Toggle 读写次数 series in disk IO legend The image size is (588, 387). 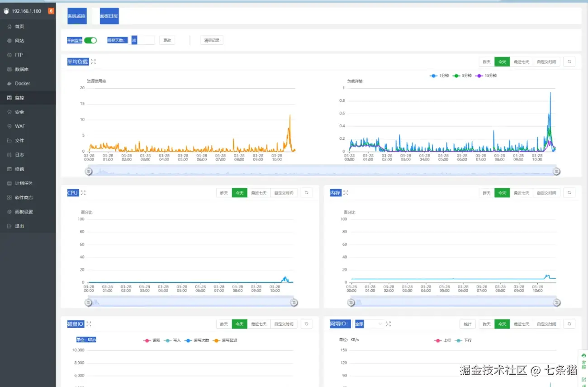coord(197,340)
